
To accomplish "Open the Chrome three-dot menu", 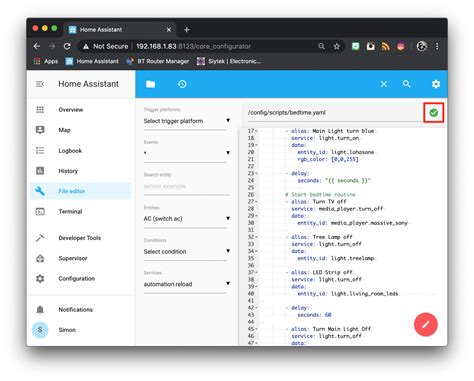I will (x=437, y=46).
